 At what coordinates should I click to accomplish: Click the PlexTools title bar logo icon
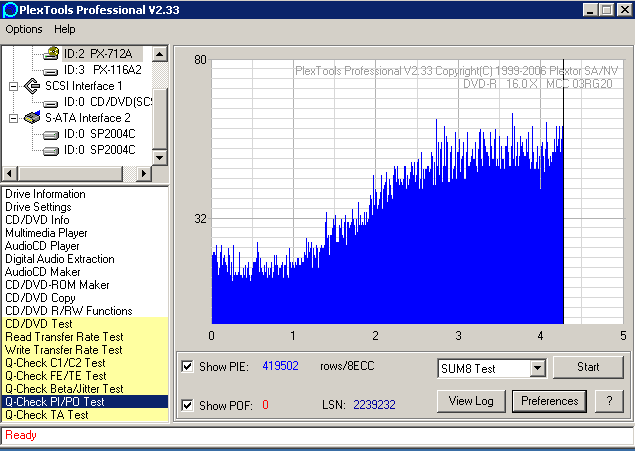(10, 10)
